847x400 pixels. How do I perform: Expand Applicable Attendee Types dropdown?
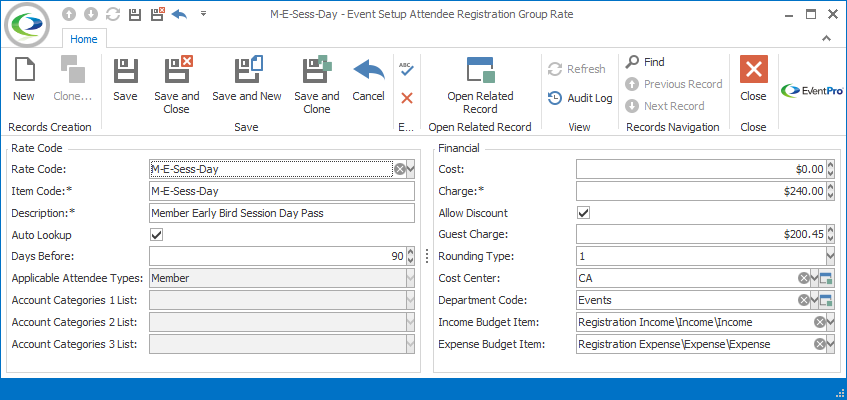[410, 278]
